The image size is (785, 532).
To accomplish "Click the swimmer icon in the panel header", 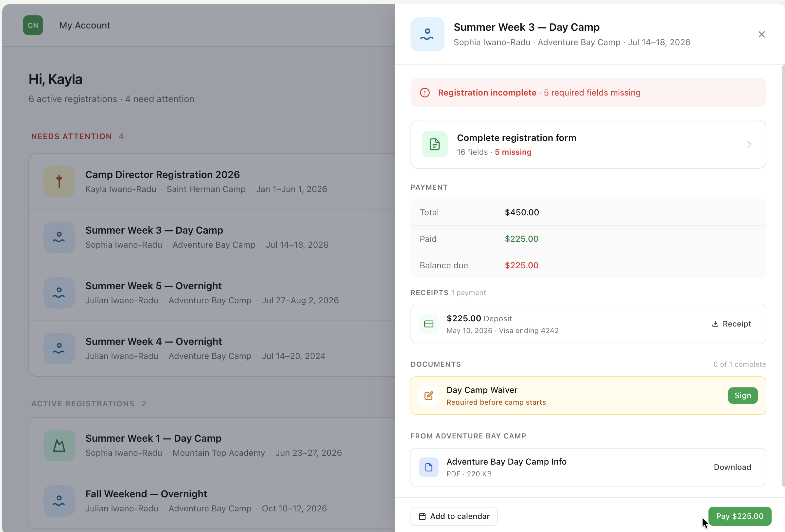I will 427,34.
